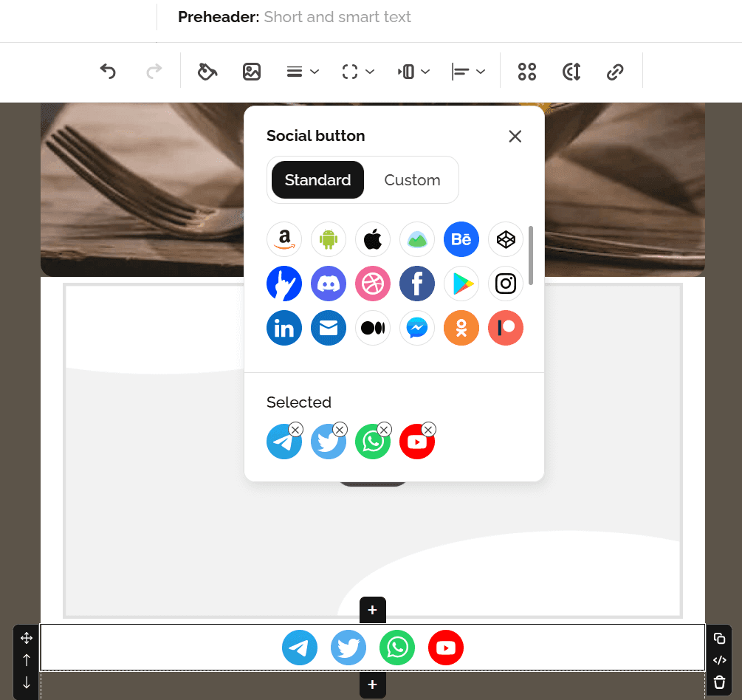Add the Messenger social icon
Viewport: 742px width, 700px height.
(x=417, y=328)
